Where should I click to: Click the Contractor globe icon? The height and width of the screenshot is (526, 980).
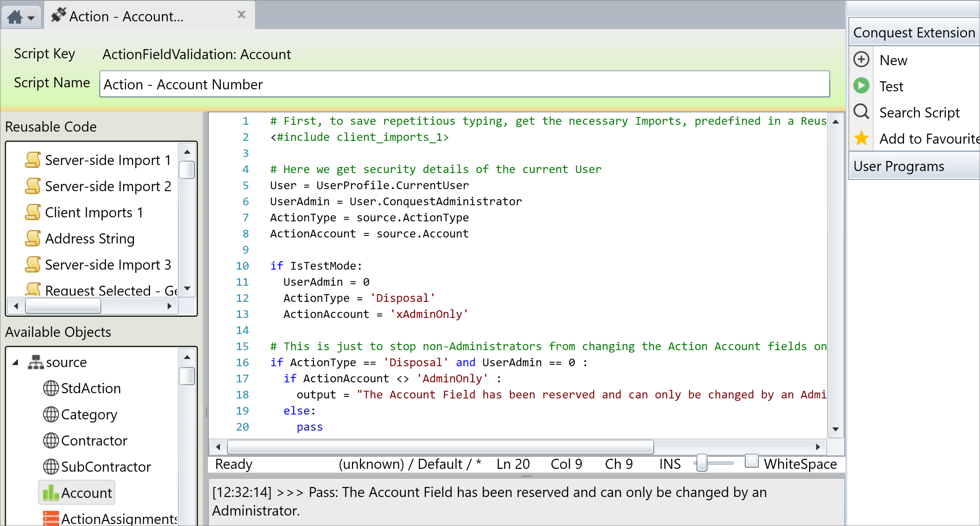pyautogui.click(x=51, y=440)
